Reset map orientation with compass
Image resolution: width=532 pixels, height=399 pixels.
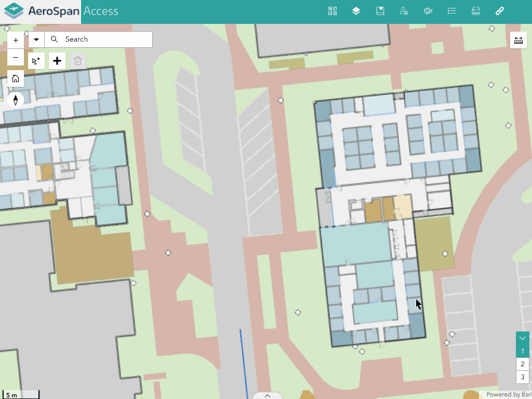click(x=16, y=100)
